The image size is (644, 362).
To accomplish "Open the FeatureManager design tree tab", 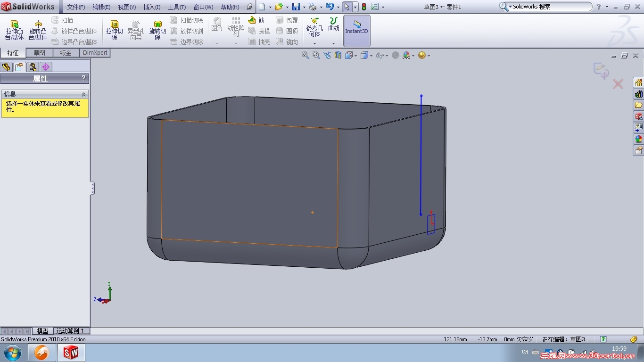I will (x=6, y=67).
